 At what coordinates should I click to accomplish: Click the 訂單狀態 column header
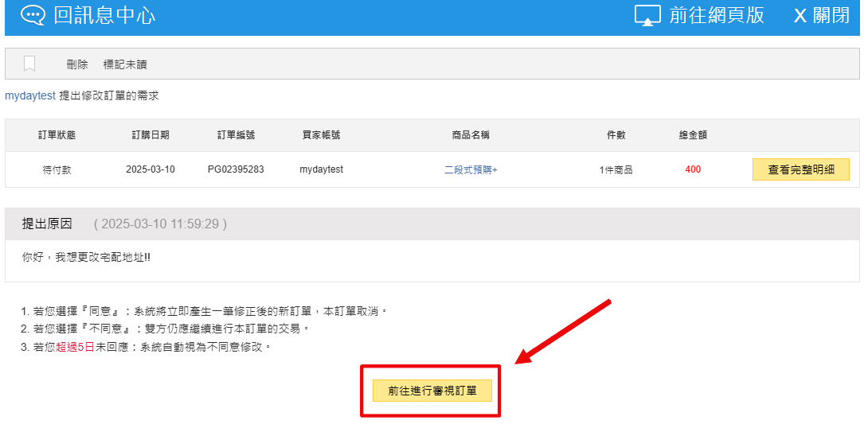point(57,135)
